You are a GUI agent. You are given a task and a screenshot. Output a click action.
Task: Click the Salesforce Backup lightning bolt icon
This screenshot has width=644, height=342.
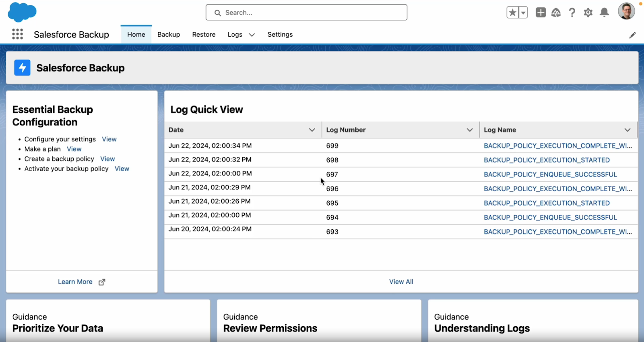pos(22,68)
